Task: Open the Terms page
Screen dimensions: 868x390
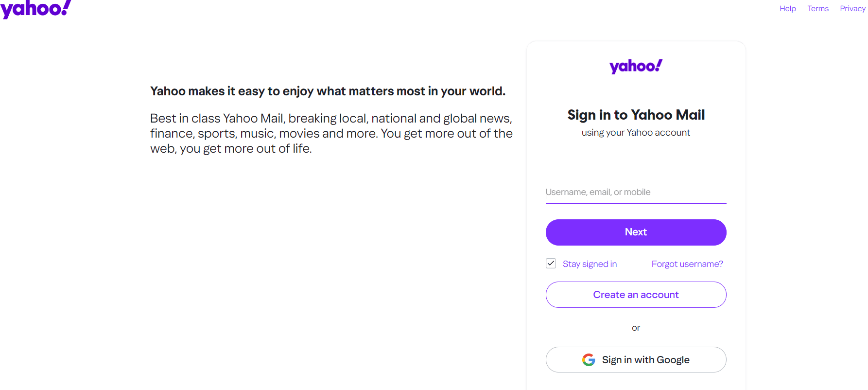Action: 818,8
